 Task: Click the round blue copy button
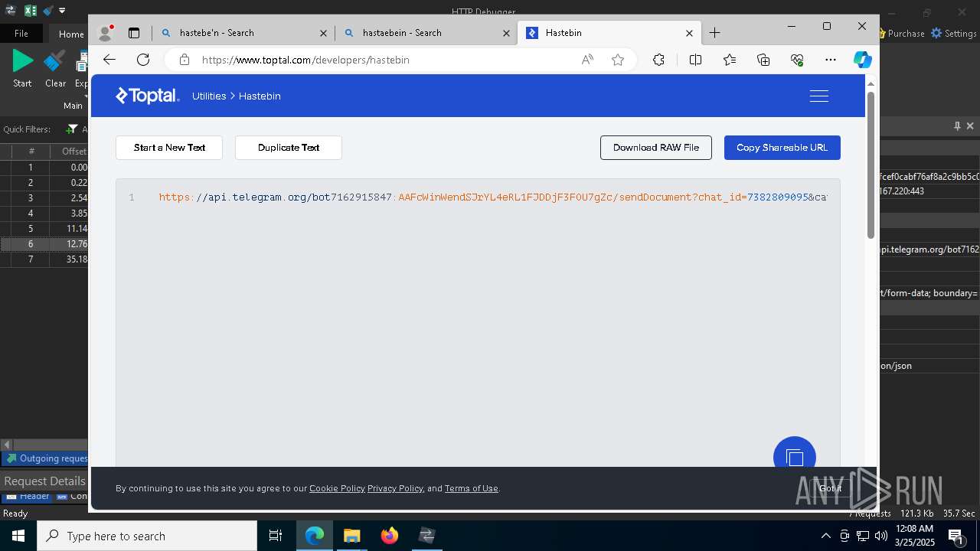[x=795, y=457]
